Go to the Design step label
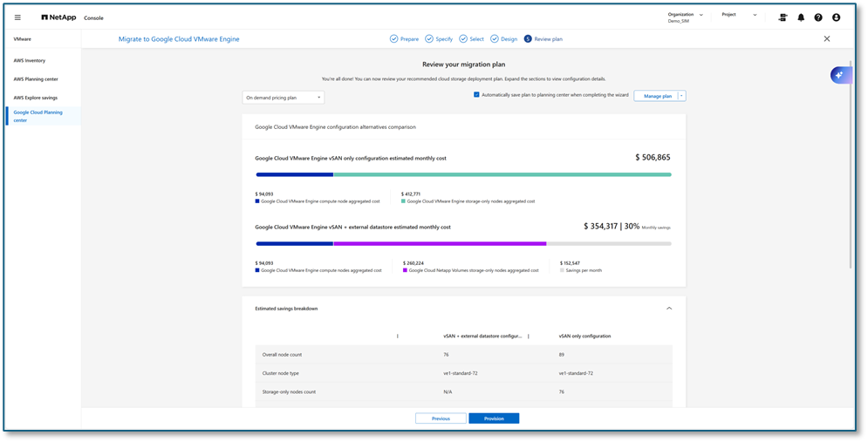 tap(509, 39)
